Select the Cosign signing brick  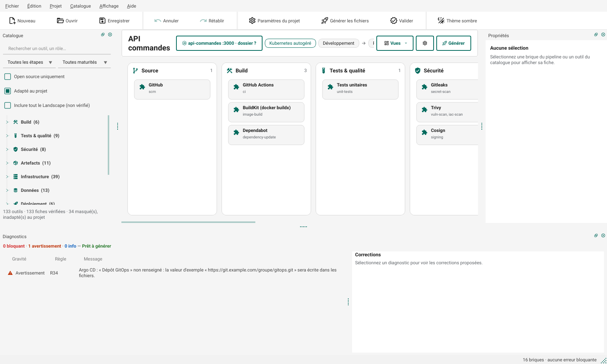[447, 135]
